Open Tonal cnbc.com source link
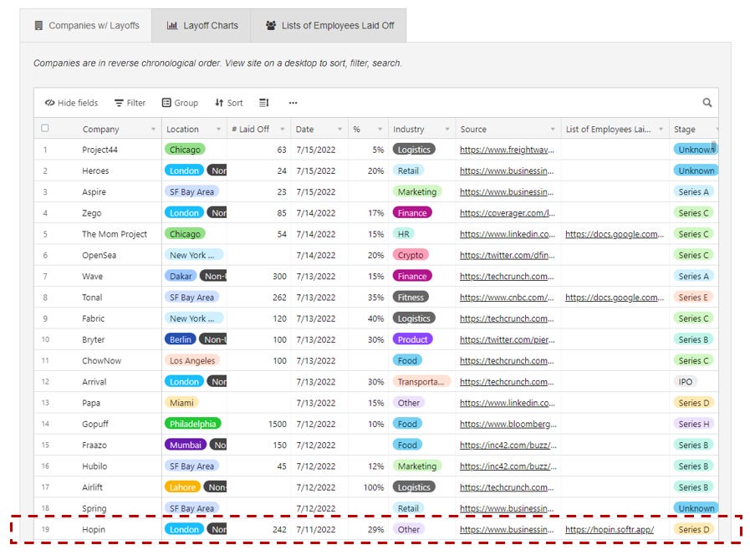The height and width of the screenshot is (560, 750). 507,297
